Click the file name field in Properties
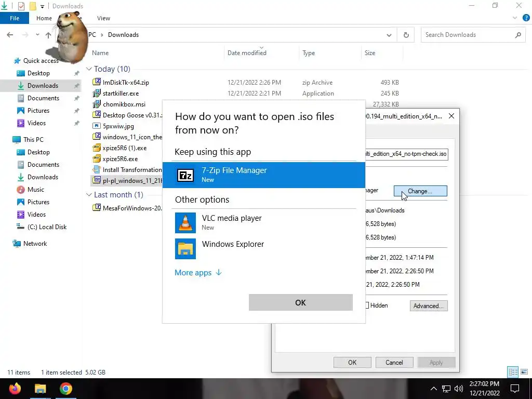The height and width of the screenshot is (399, 532). point(406,154)
